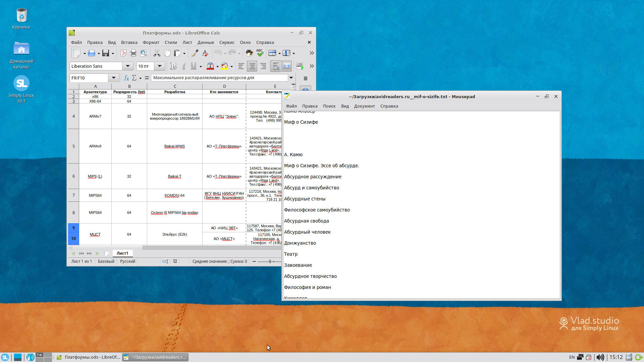
Task: Export the spreadsheet directly as PDF
Action: [x=123, y=53]
